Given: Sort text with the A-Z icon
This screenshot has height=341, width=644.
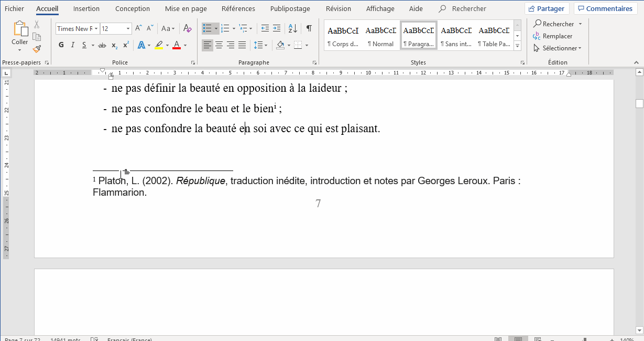Looking at the screenshot, I should coord(293,28).
